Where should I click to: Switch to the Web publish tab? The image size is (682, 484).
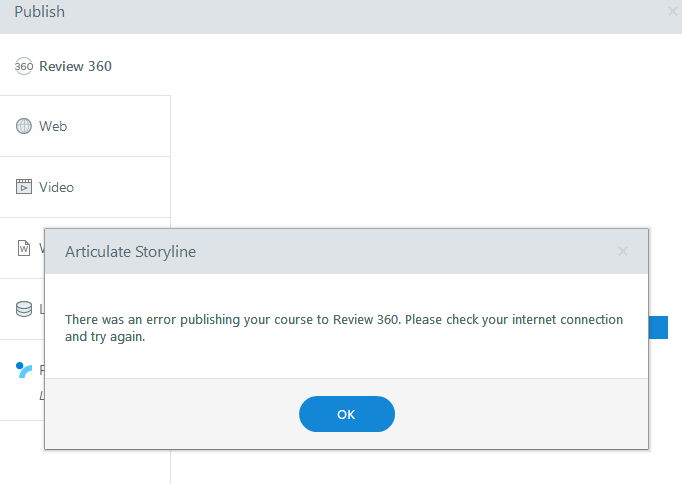pos(53,127)
